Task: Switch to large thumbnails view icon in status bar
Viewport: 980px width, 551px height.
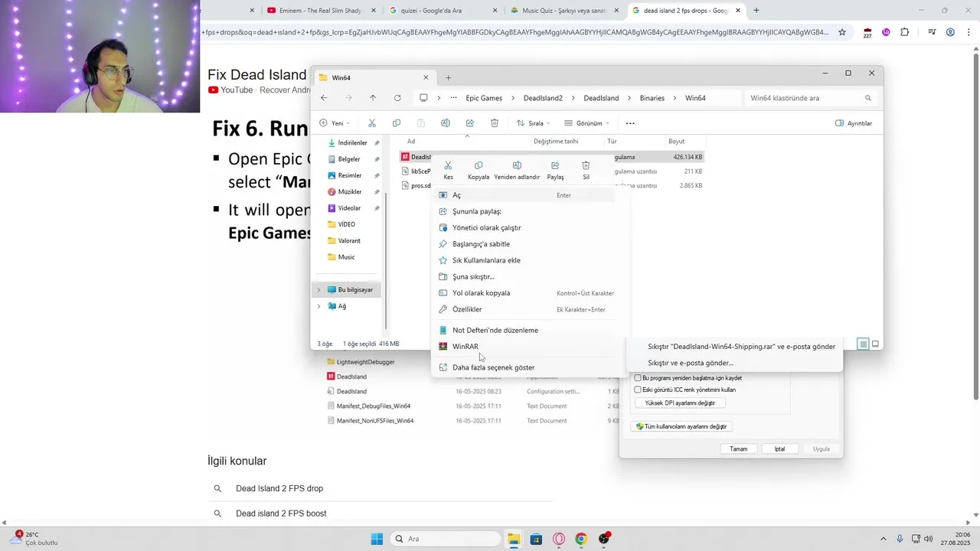Action: point(876,344)
